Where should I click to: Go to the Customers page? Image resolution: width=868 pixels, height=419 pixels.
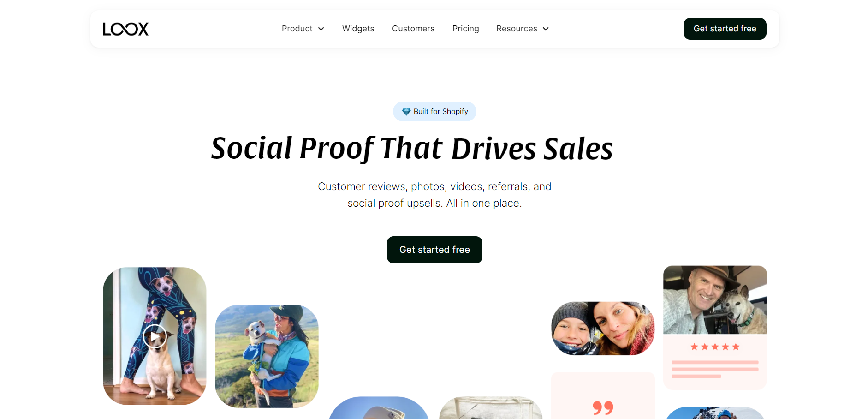(413, 29)
